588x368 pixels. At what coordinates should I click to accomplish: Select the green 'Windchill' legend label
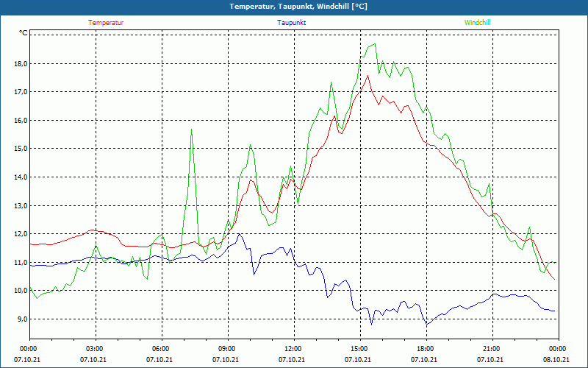(477, 23)
